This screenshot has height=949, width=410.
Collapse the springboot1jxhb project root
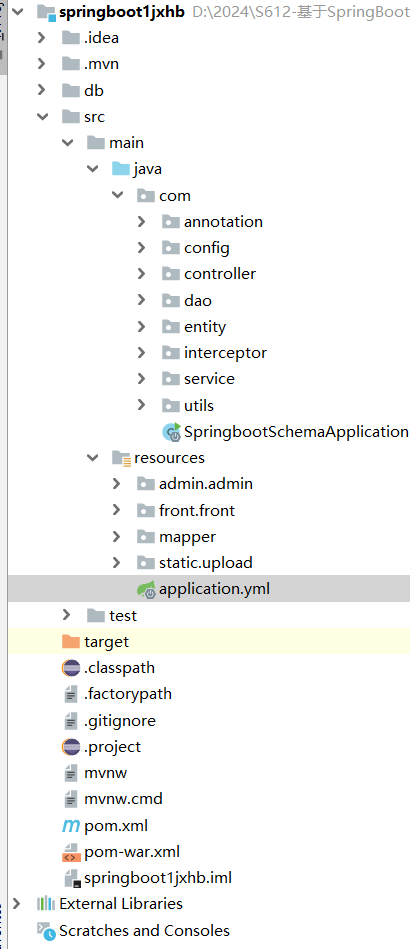[x=17, y=11]
